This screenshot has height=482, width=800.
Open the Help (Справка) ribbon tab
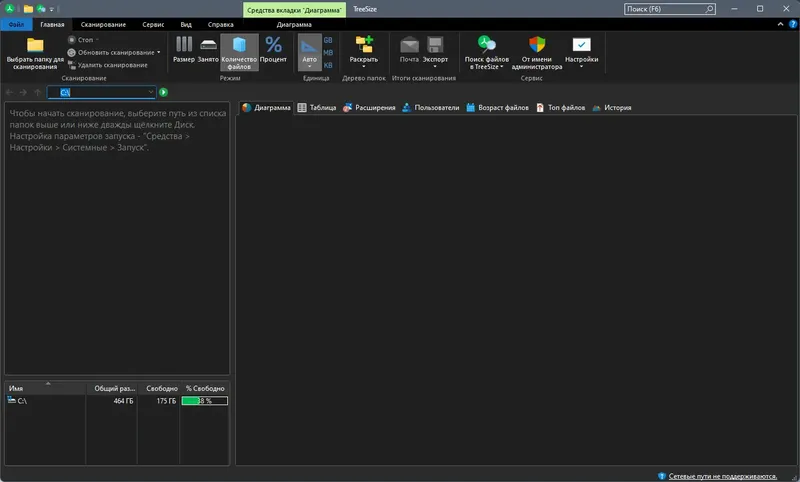(220, 24)
